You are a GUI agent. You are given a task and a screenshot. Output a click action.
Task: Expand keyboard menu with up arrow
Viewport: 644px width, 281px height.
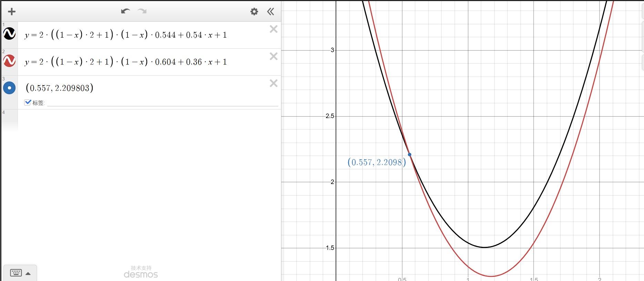[x=28, y=273]
